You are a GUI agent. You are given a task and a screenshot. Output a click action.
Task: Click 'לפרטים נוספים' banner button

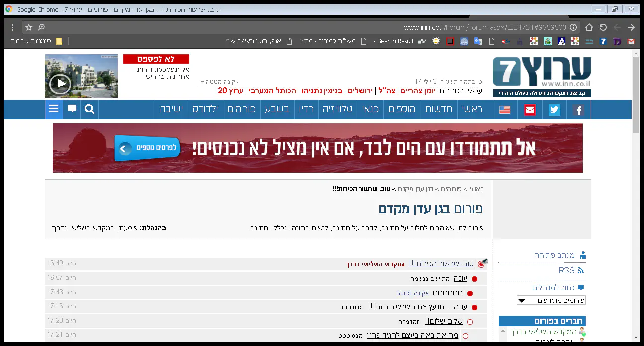147,148
